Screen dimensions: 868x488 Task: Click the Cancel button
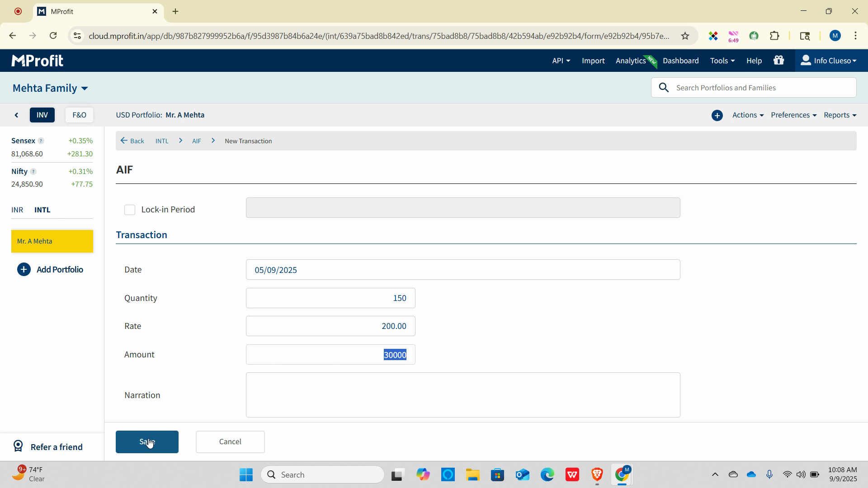pos(230,441)
